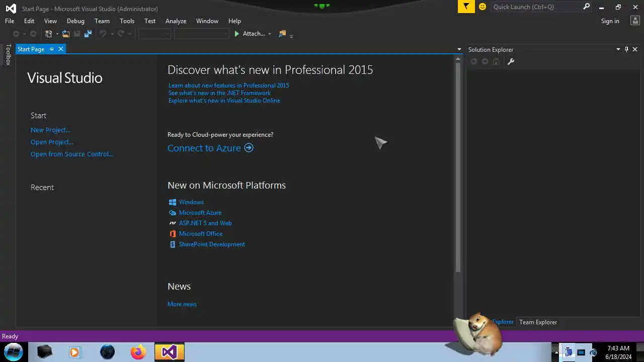Expand the Undo history dropdown arrow
This screenshot has width=644, height=362.
(112, 34)
